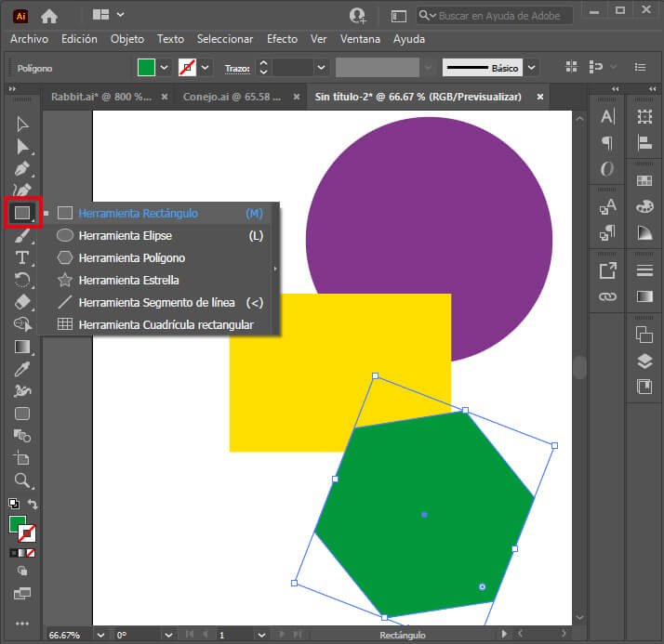Open the Archivo menu
This screenshot has width=664, height=644.
click(x=29, y=39)
